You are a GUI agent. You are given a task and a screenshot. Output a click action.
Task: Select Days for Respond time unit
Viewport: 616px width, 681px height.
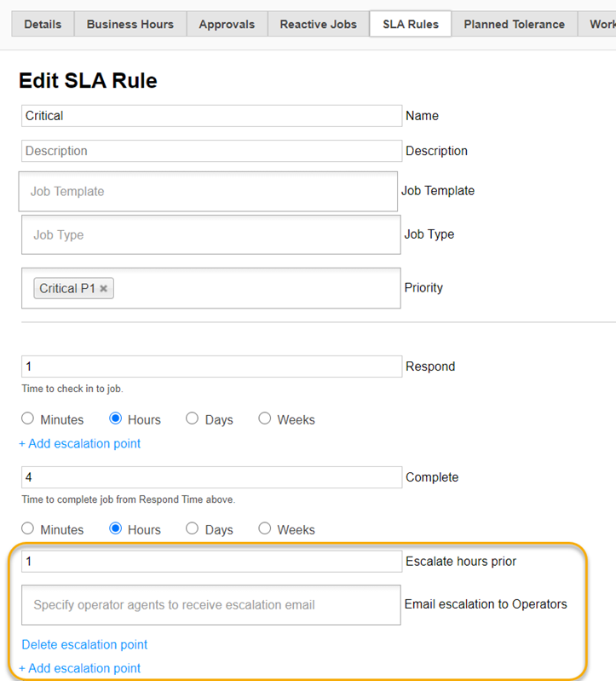tap(192, 418)
